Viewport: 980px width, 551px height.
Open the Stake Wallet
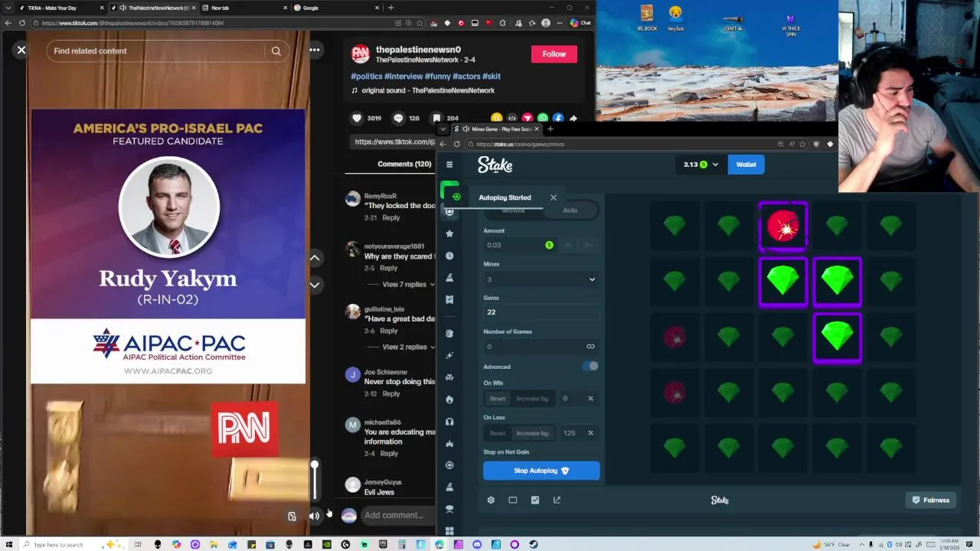point(746,165)
